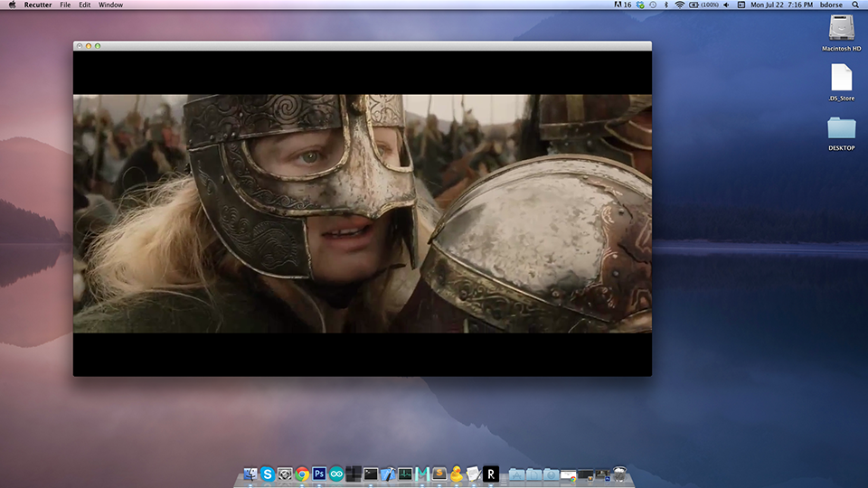Launch Google Chrome from the dock
The width and height of the screenshot is (868, 488).
(302, 474)
